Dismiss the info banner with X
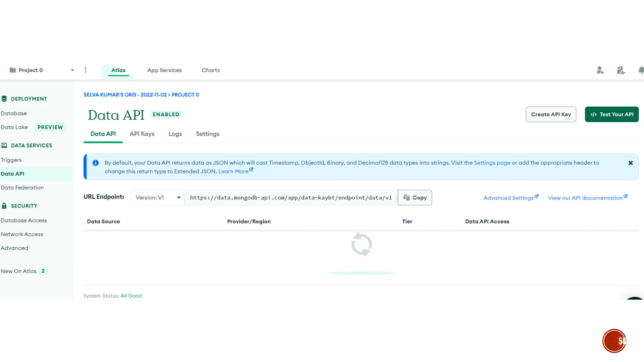Screen dimensions: 644x362 click(x=630, y=163)
